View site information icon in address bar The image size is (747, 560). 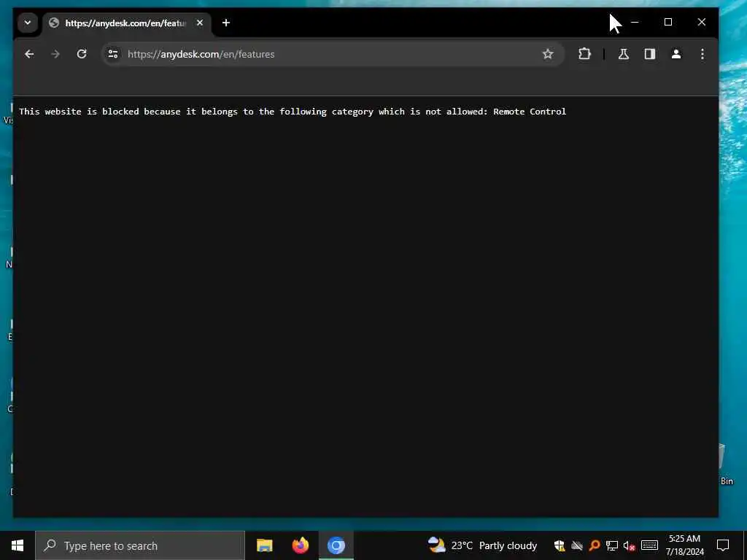click(x=113, y=54)
